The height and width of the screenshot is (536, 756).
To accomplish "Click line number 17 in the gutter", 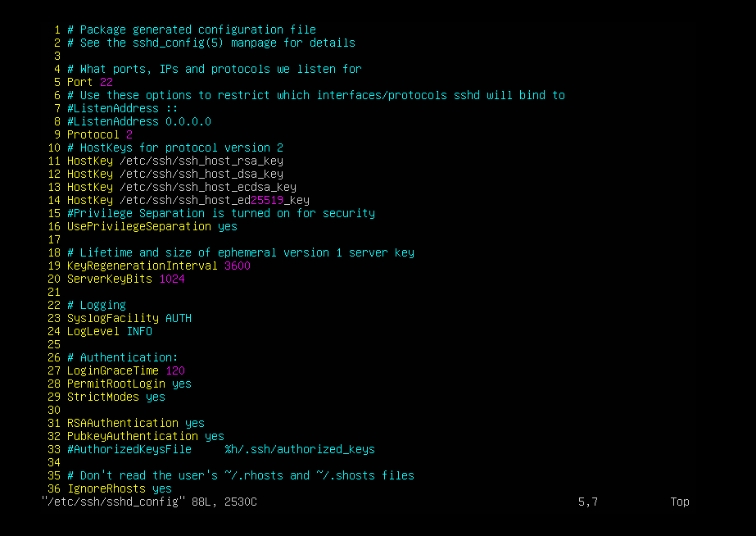I will (x=54, y=239).
